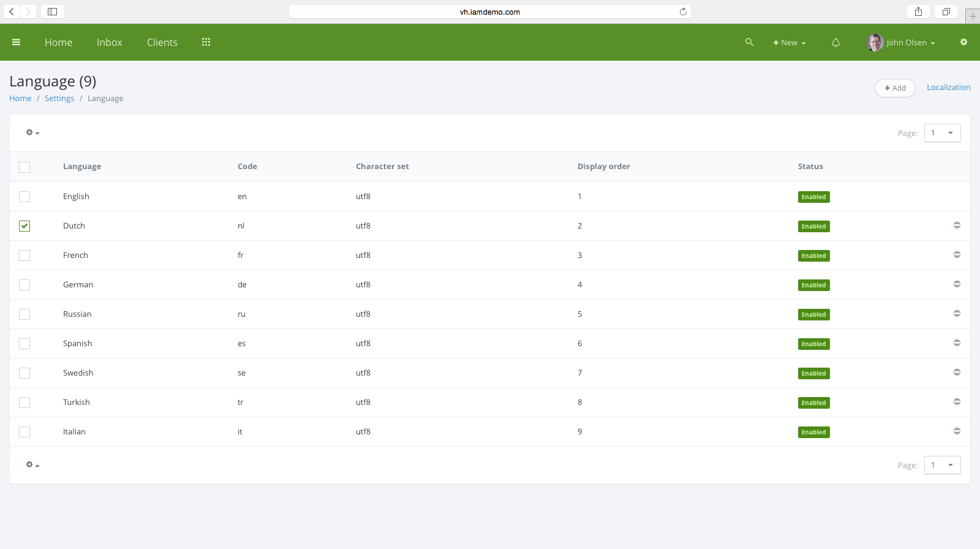
Task: Check the Turkish row checkbox
Action: tap(24, 403)
